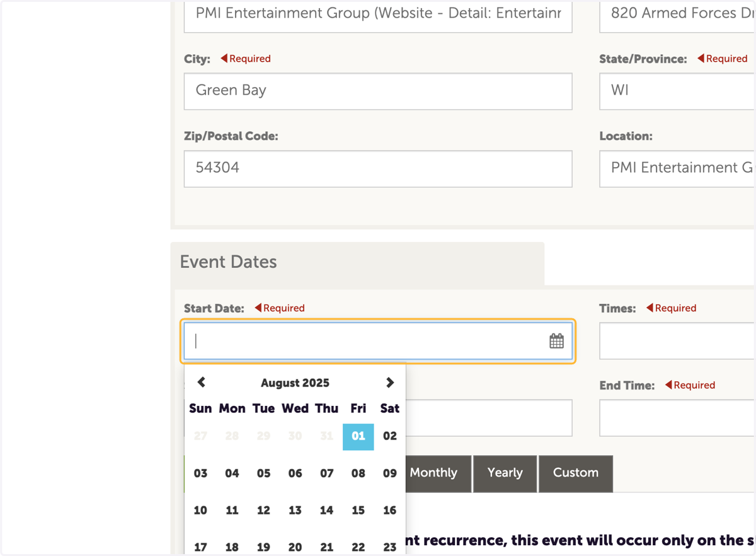Go to next month in datepicker
The width and height of the screenshot is (756, 556).
[390, 382]
